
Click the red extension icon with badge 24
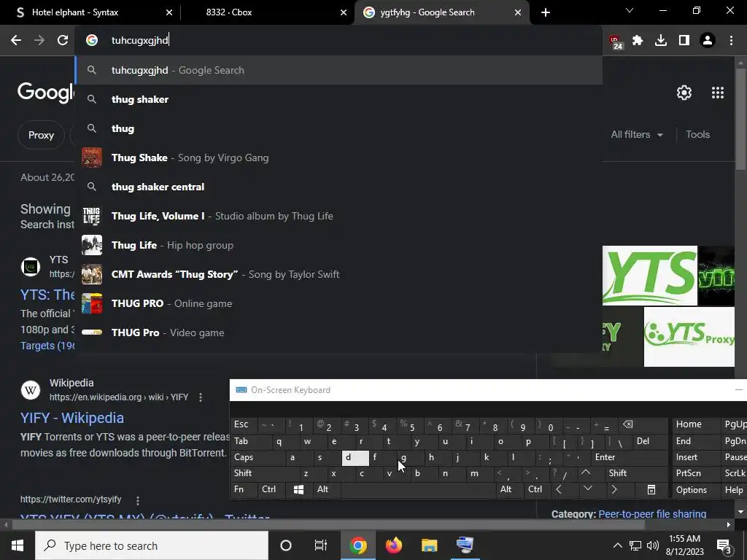point(616,42)
